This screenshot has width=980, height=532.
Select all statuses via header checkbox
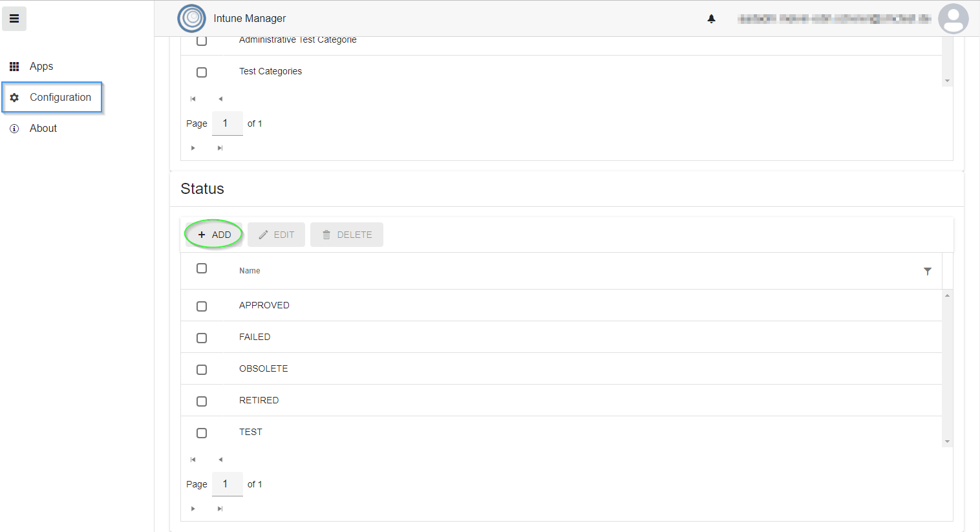(202, 268)
